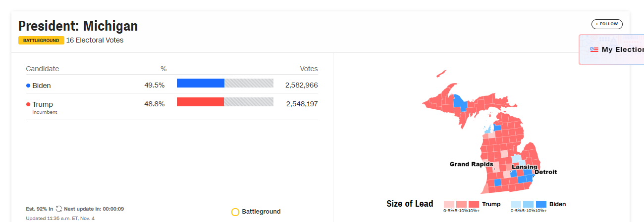Click the Biden candidate name
644x222 pixels.
pyautogui.click(x=42, y=86)
